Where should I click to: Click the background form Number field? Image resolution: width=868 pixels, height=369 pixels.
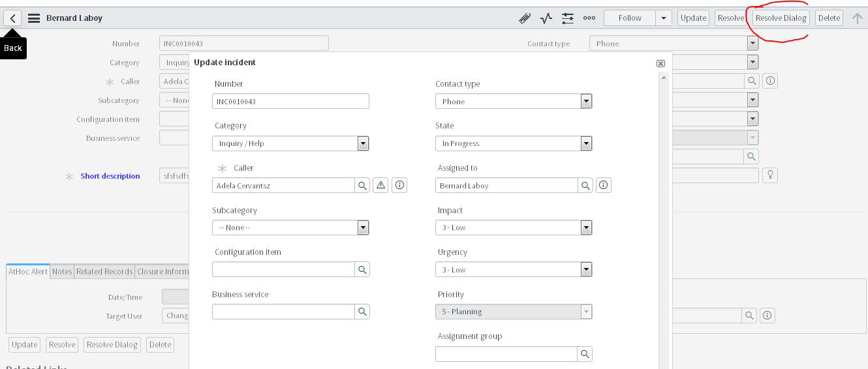[x=243, y=44]
